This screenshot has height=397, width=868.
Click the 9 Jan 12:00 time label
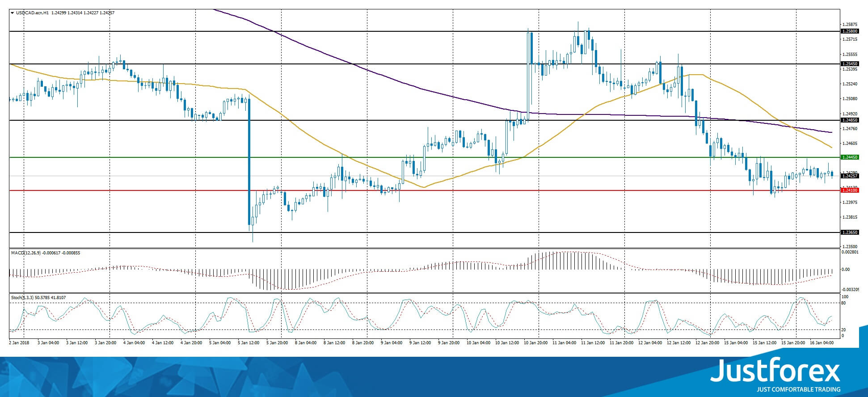pyautogui.click(x=420, y=343)
